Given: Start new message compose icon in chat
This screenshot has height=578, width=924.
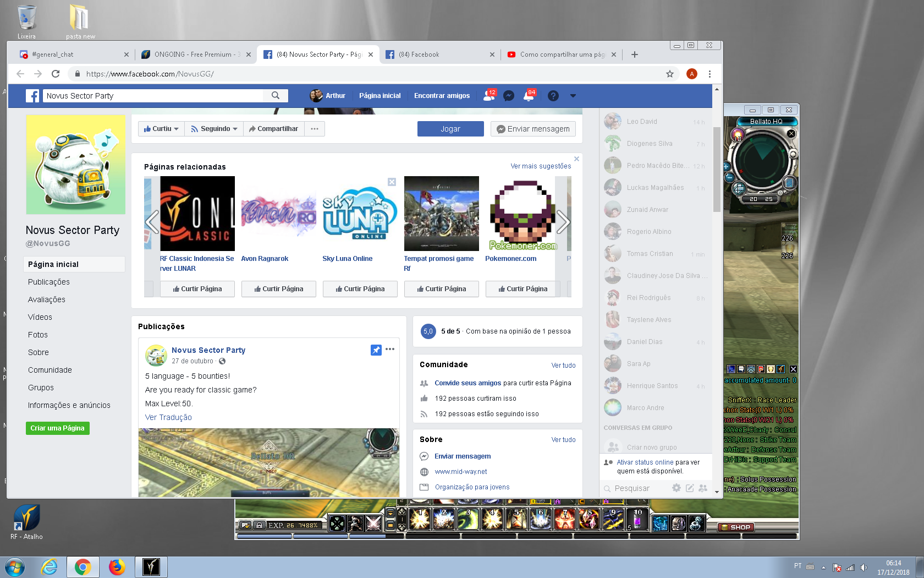Looking at the screenshot, I should [x=690, y=488].
